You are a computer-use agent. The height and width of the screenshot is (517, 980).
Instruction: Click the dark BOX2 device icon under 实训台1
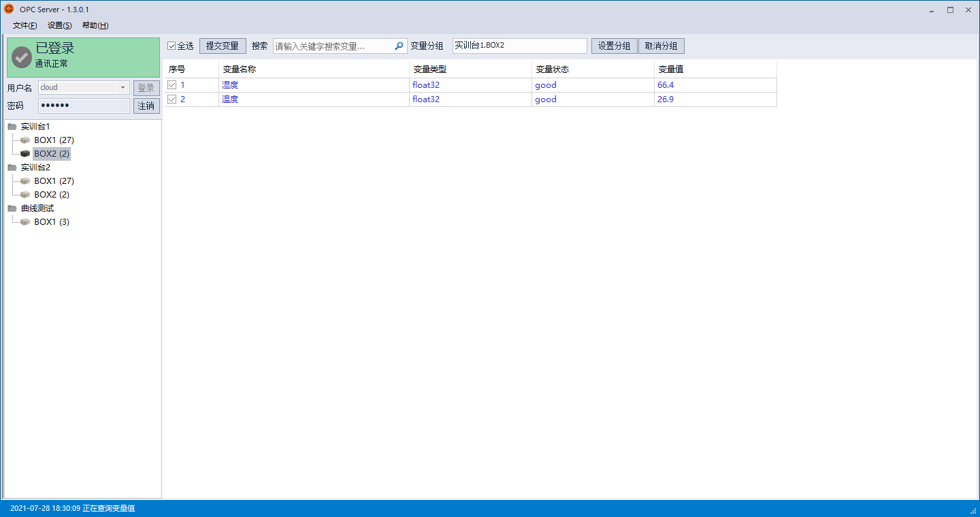coord(25,154)
